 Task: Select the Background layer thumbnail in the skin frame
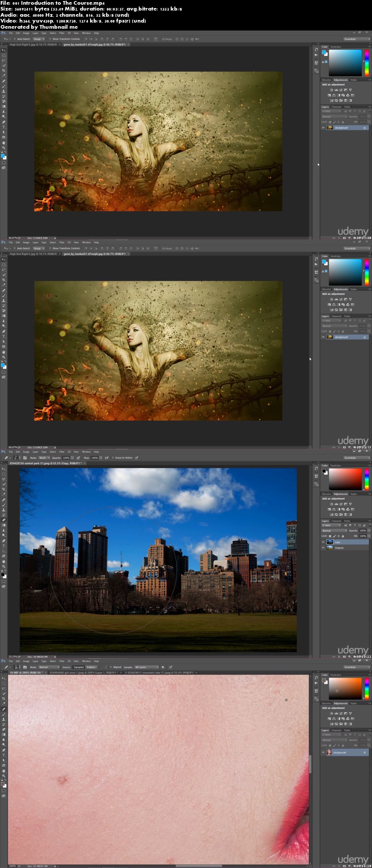pos(329,752)
